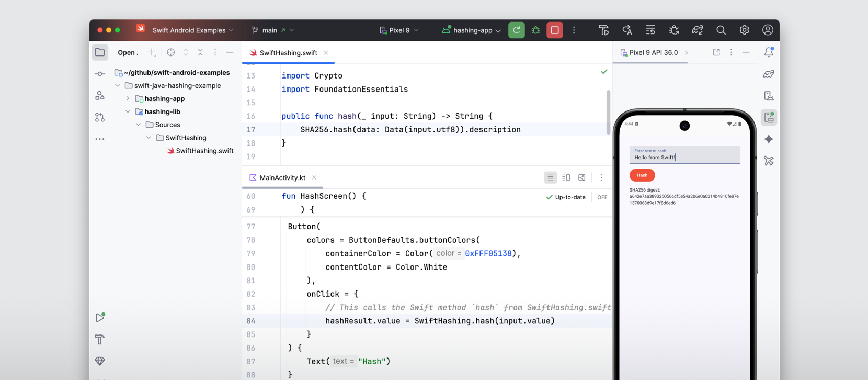868x380 pixels.
Task: Open IDE settings gear icon
Action: pyautogui.click(x=744, y=30)
